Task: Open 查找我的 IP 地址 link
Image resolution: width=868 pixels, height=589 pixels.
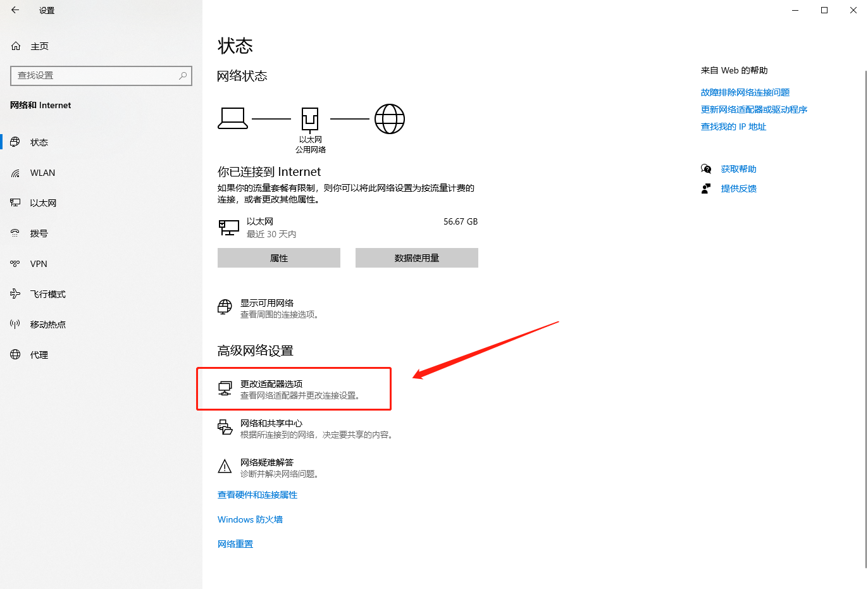Action: click(x=733, y=127)
